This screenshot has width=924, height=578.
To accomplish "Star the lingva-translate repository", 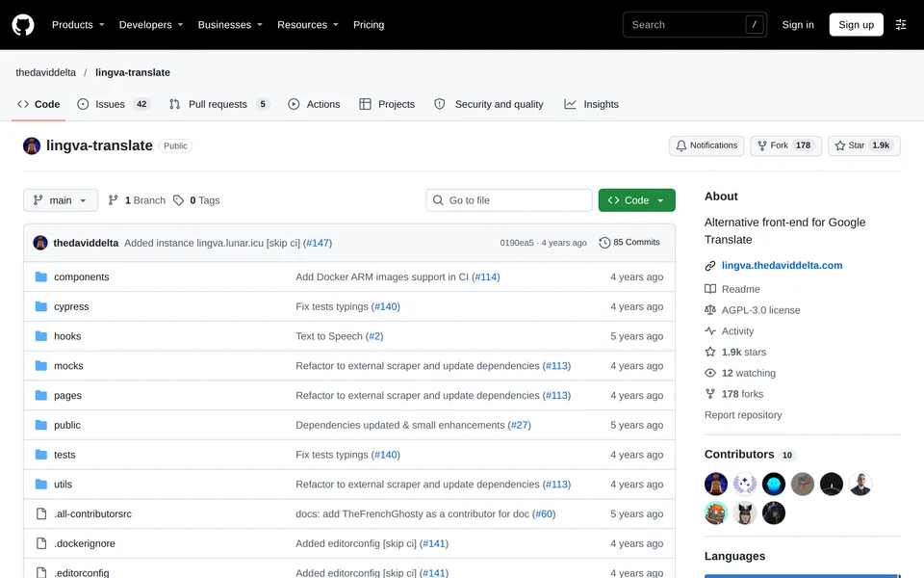I will click(x=864, y=145).
